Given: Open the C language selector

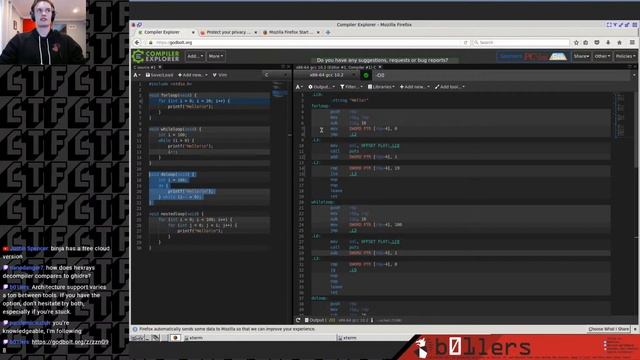Looking at the screenshot, I should click(x=276, y=75).
